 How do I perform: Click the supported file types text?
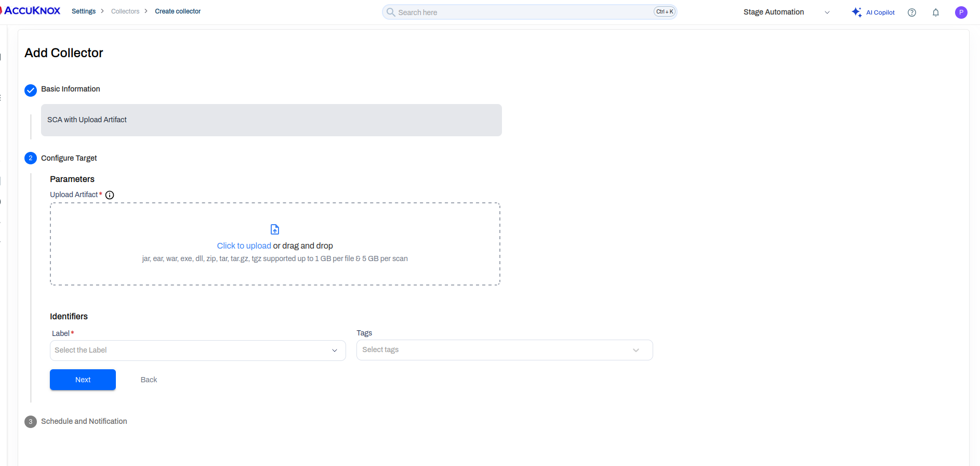[275, 258]
